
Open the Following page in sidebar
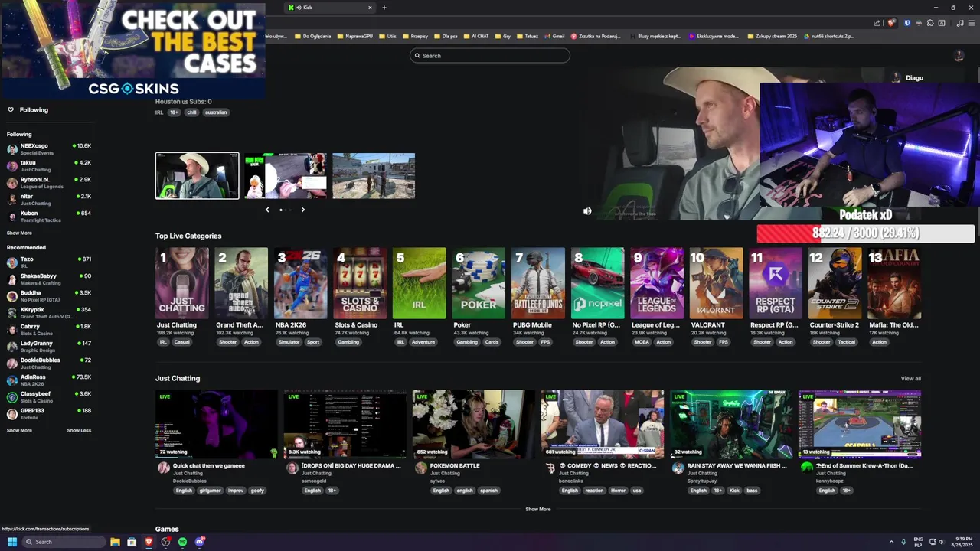tap(28, 110)
